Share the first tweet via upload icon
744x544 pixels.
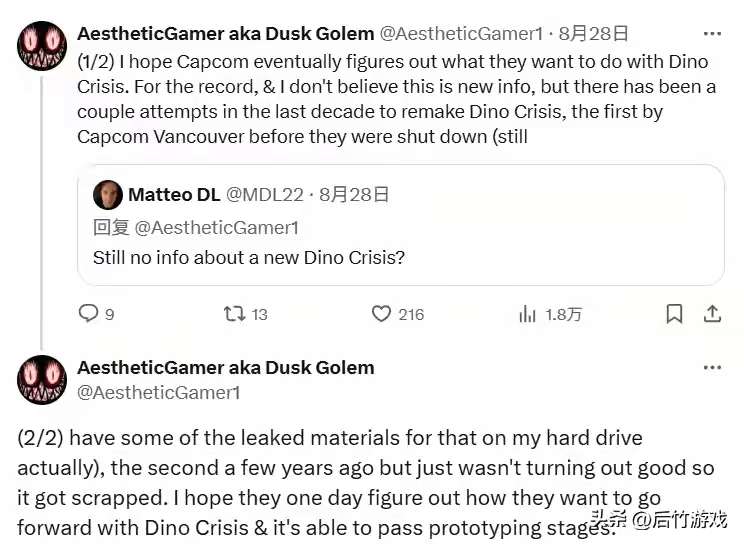712,314
